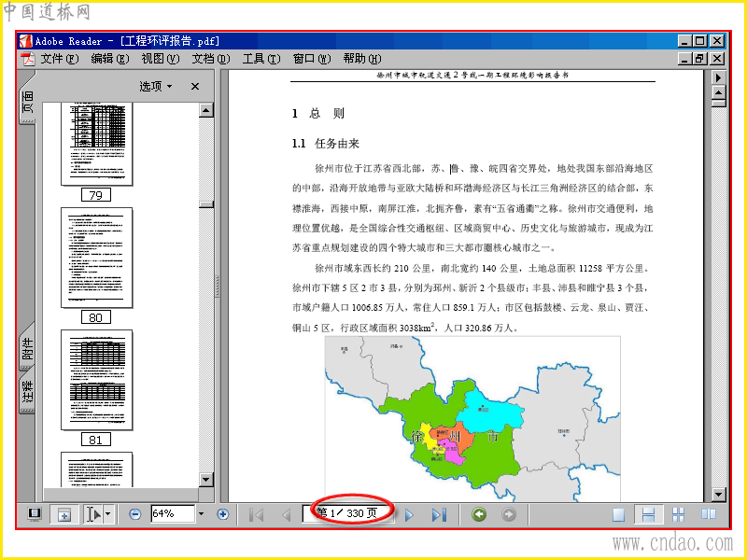Expand the zoom percentage dropdown arrow
The width and height of the screenshot is (747, 560).
point(201,514)
